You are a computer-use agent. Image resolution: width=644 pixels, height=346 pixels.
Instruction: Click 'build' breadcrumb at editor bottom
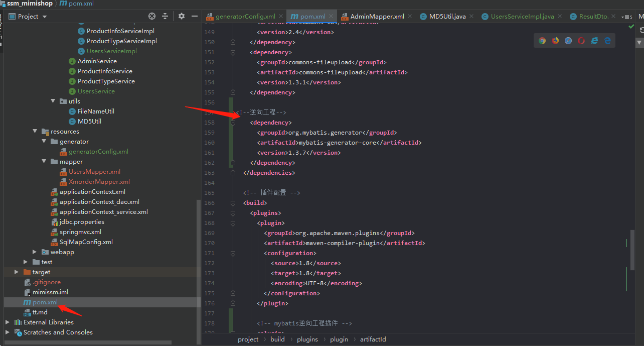click(277, 339)
